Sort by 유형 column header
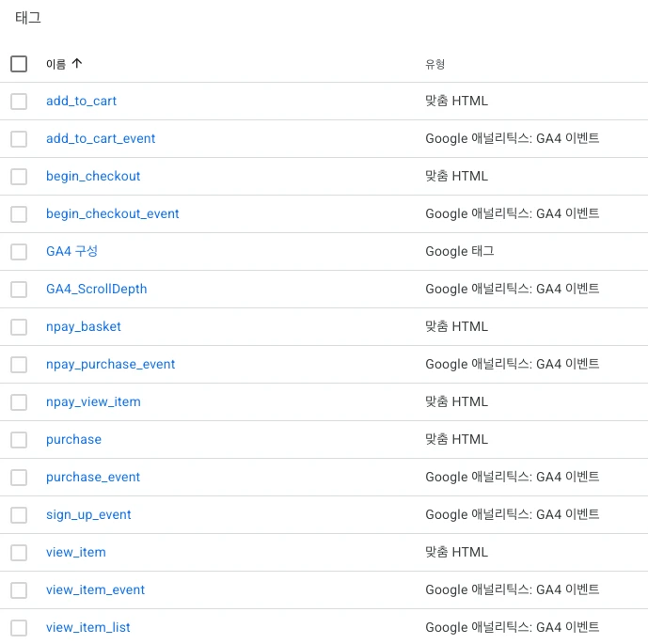 [435, 64]
